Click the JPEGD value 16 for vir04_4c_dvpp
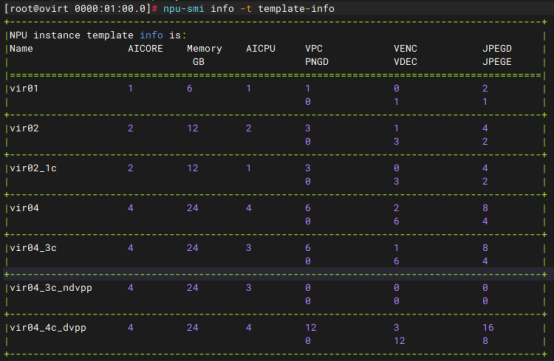 point(488,328)
